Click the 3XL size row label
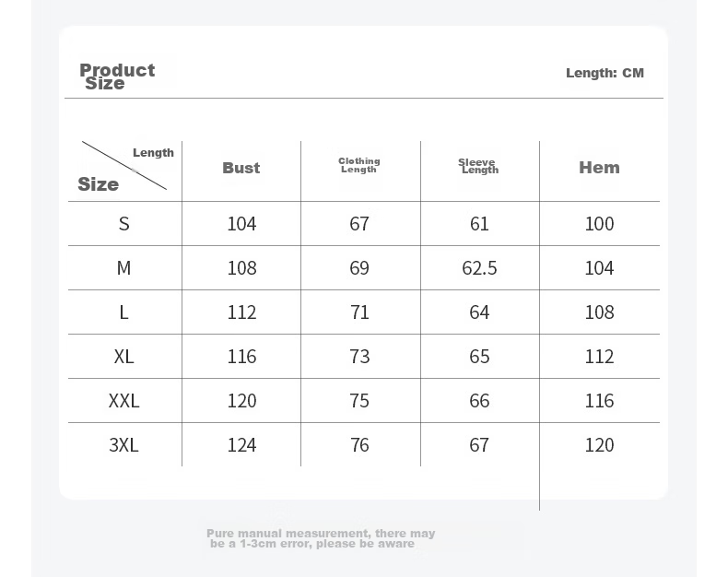The image size is (728, 577). tap(124, 445)
